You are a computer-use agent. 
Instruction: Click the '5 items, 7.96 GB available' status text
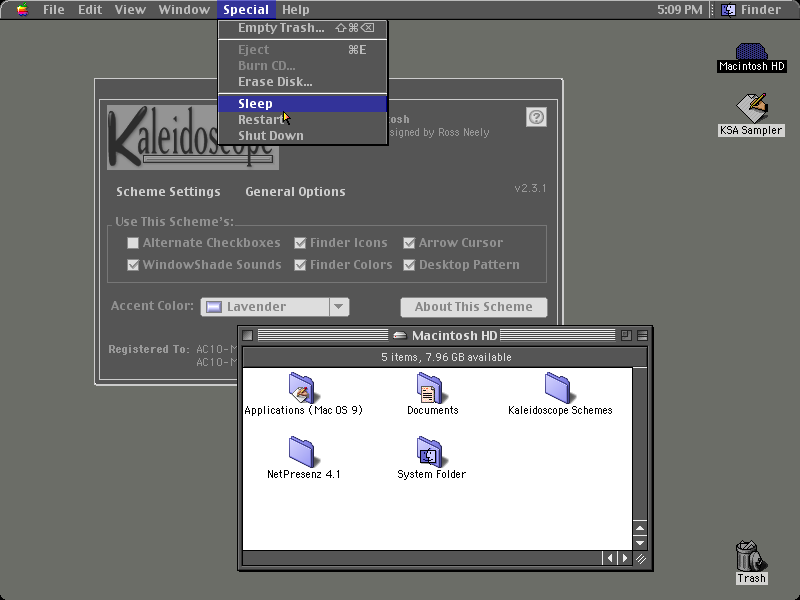pyautogui.click(x=446, y=357)
